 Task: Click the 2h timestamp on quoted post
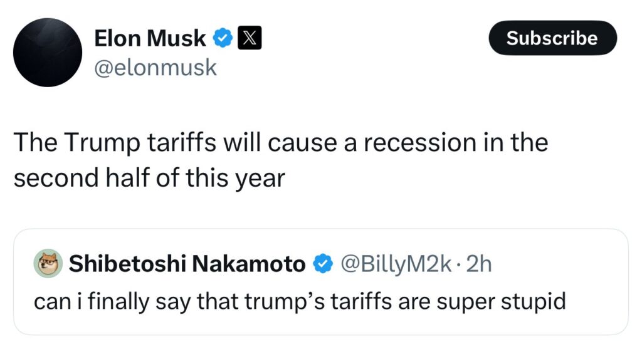480,265
